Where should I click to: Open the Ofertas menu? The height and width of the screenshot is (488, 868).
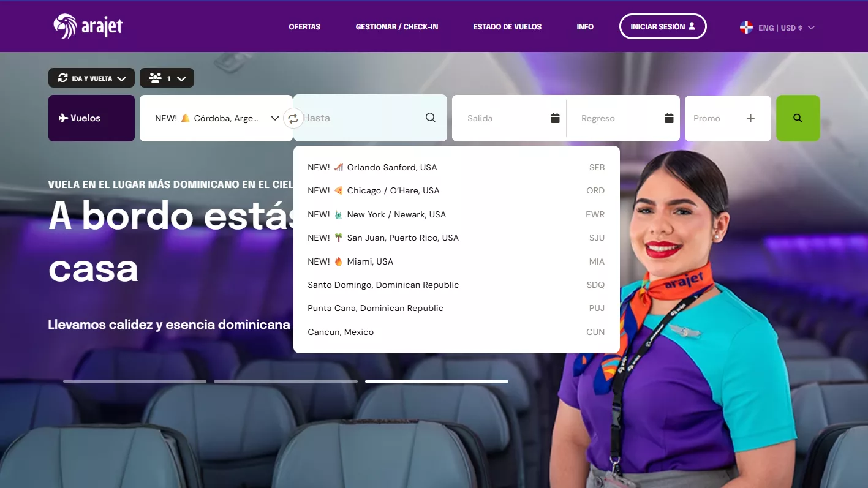coord(304,27)
